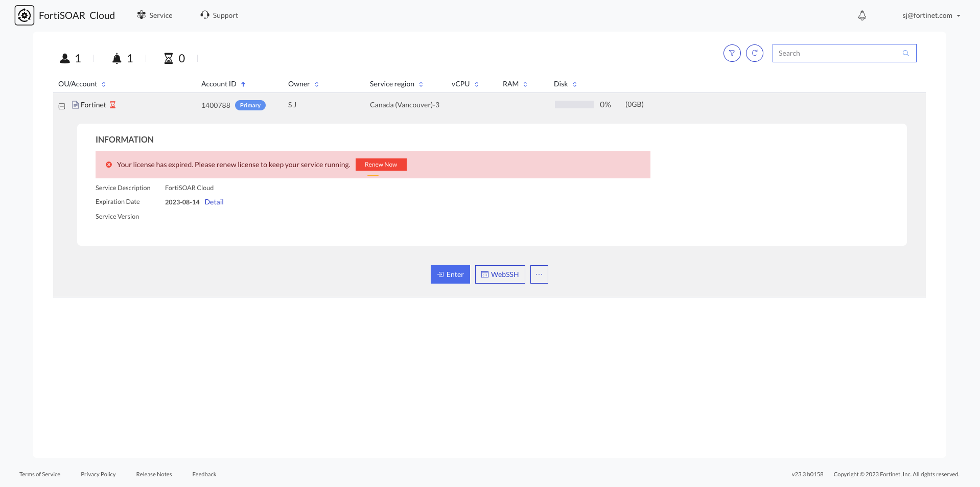Collapse the Fortinet account row
Image resolution: width=980 pixels, height=487 pixels.
62,105
